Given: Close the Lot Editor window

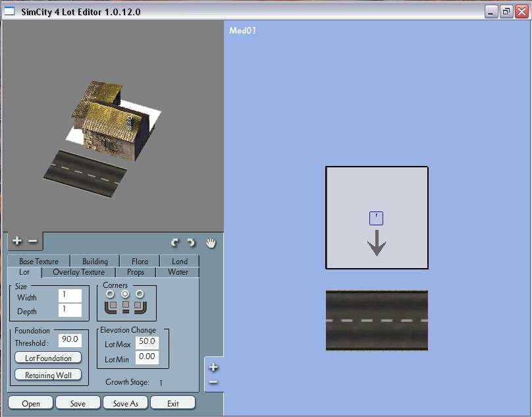Looking at the screenshot, I should pyautogui.click(x=522, y=12).
